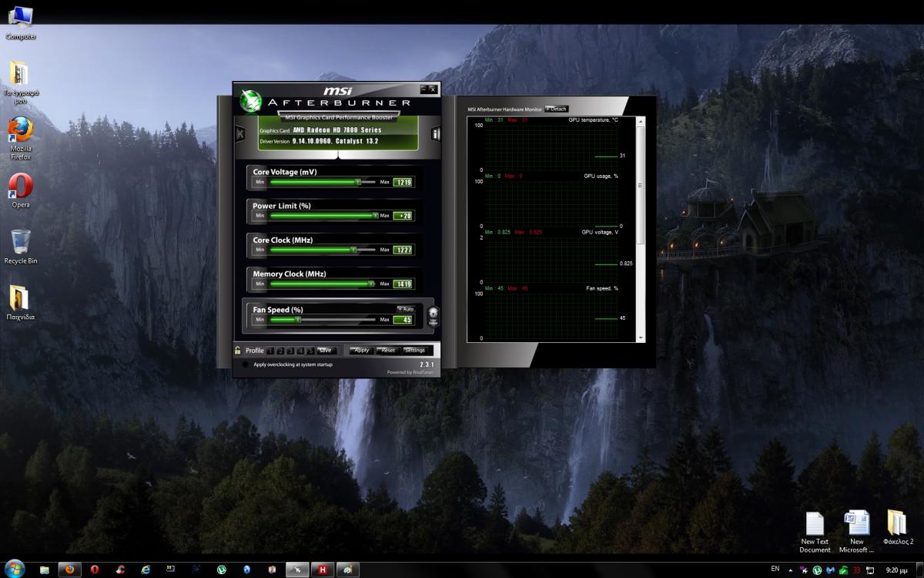Viewport: 924px width, 578px height.
Task: Click AMD Radeon HD 7800 Series text
Action: [337, 130]
